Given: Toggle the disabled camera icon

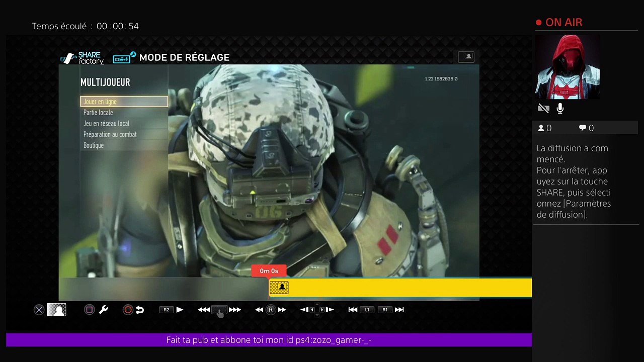Looking at the screenshot, I should tap(543, 108).
